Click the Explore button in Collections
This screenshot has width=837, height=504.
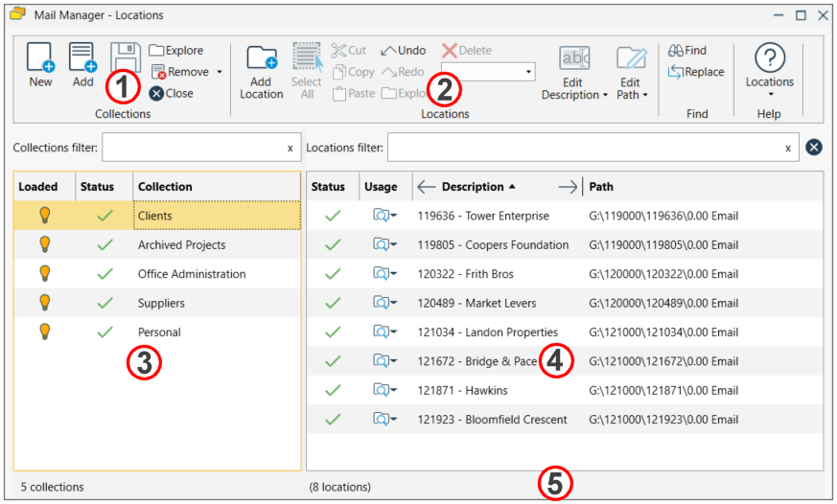click(x=175, y=51)
